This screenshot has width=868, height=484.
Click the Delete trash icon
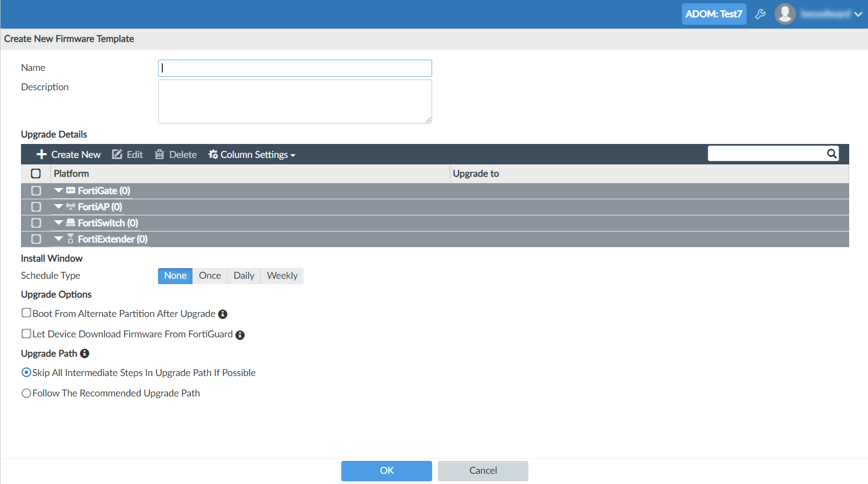[x=160, y=154]
